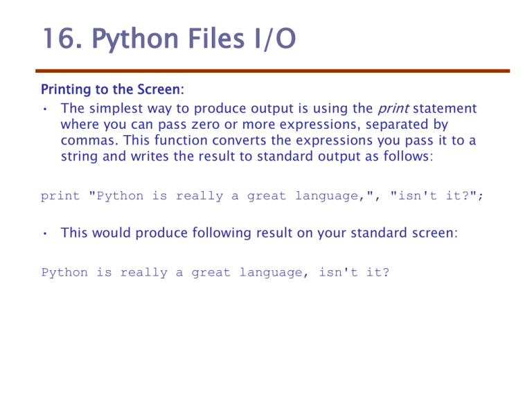This screenshot has height=399, width=532.
Task: Click the word 'commas.' in the paragraph
Action: click(89, 141)
